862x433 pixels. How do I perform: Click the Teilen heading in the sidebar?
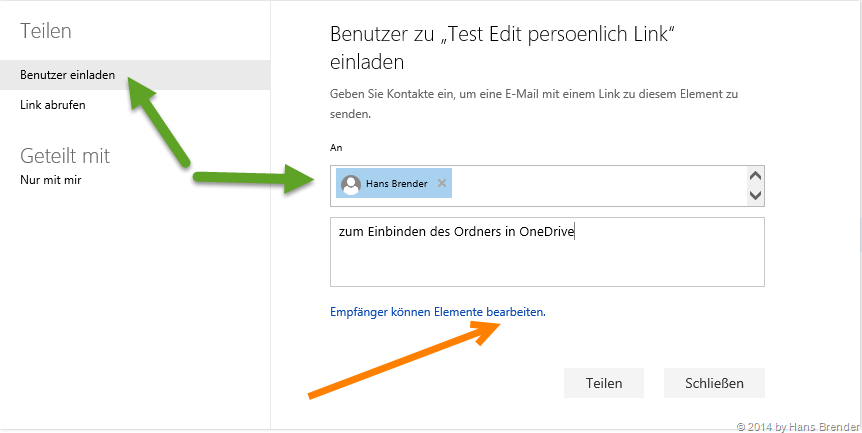[46, 31]
